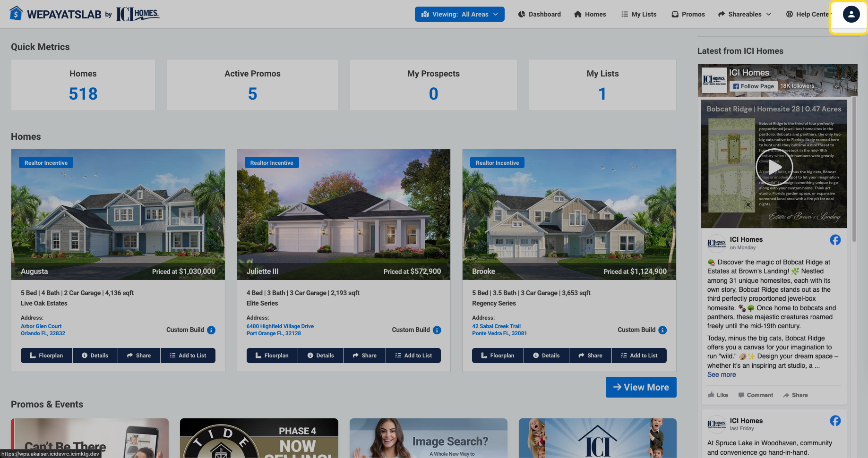Click the ICI Homes avatar on last Friday post
The height and width of the screenshot is (458, 868).
click(717, 424)
